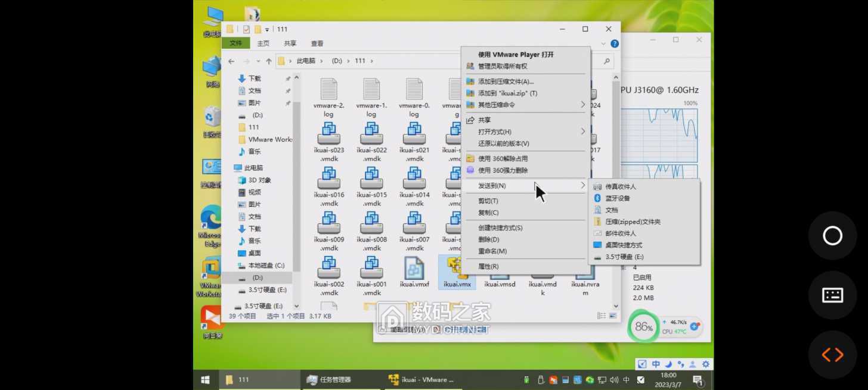
Task: Open the 360 floating ball showing 86%
Action: tap(644, 326)
